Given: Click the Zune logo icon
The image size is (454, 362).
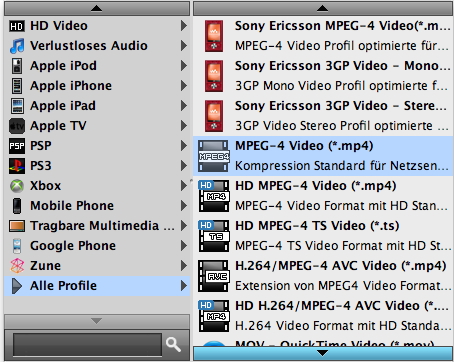Looking at the screenshot, I should (x=17, y=266).
